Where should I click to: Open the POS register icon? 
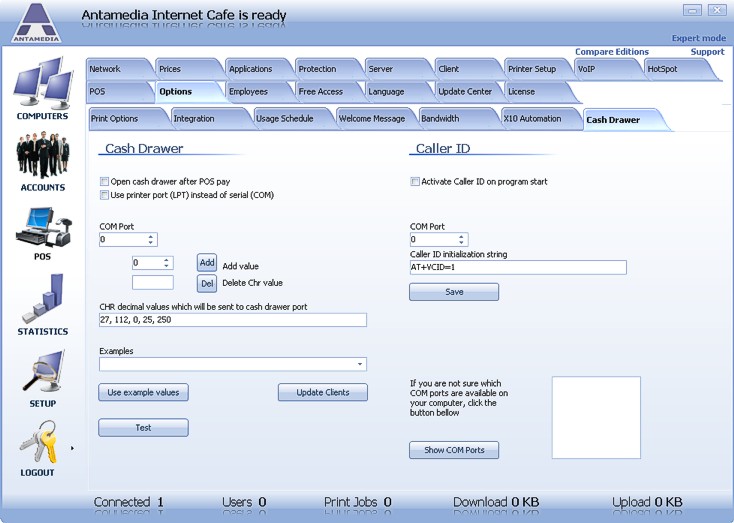[x=44, y=227]
